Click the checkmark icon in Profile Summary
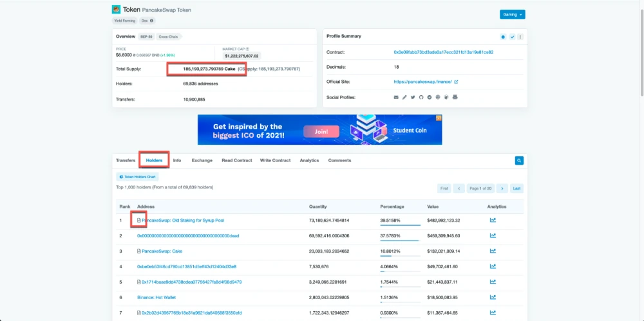Image resolution: width=644 pixels, height=321 pixels. click(512, 37)
